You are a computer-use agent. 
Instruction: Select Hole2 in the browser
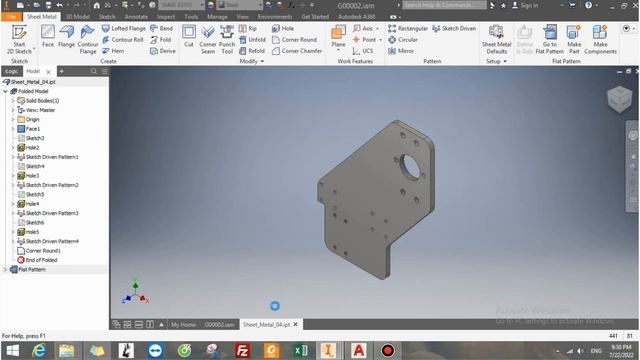pos(29,148)
